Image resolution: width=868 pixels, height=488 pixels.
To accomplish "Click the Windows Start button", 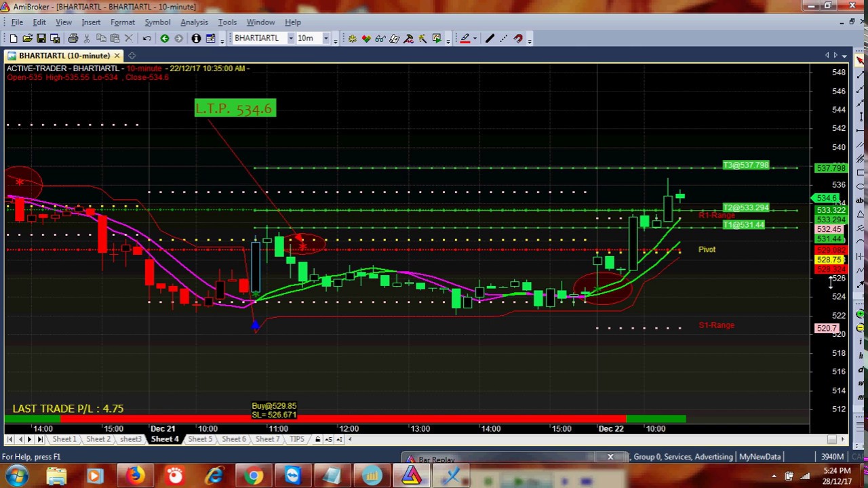I will (x=16, y=476).
